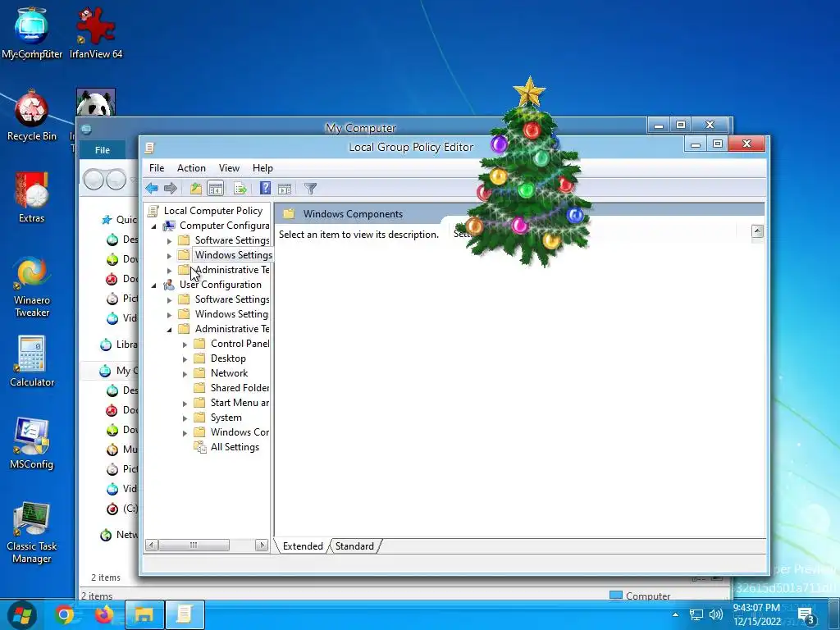Click the Filter funnel toolbar icon
This screenshot has height=630, width=840.
(x=310, y=188)
